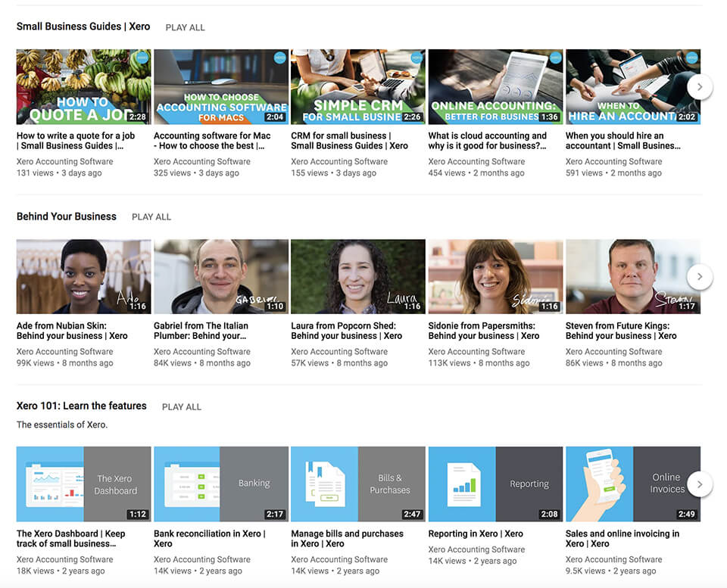Viewport: 727px width, 588px height.
Task: Click title 'How to write a quote for a job'
Action: point(76,141)
